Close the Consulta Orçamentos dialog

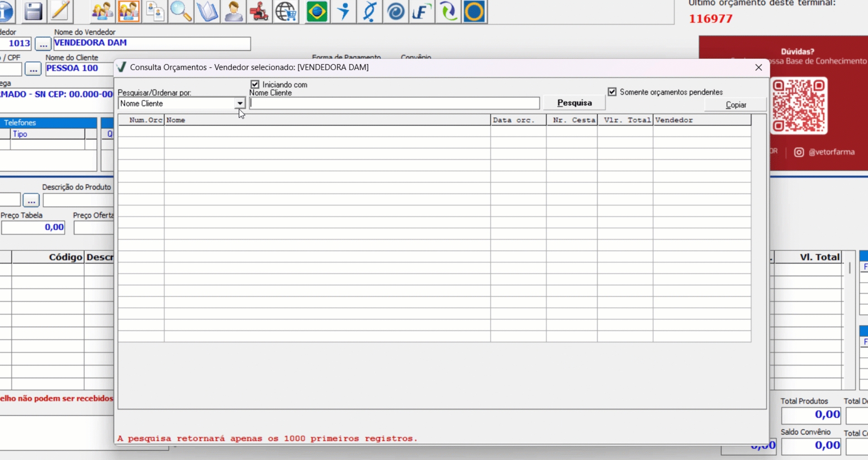(x=758, y=67)
